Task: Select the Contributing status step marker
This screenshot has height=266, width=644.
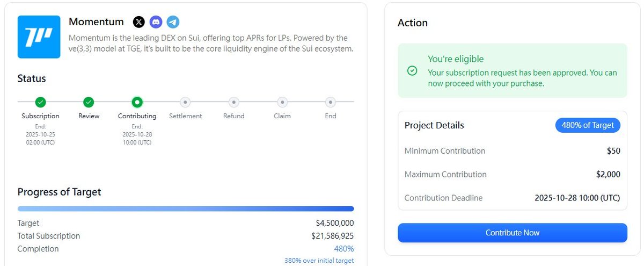Action: pos(137,102)
